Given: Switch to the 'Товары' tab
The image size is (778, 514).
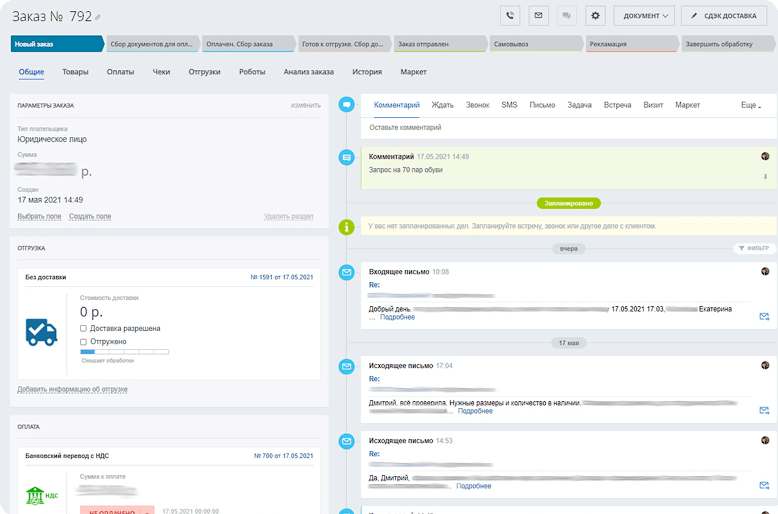Looking at the screenshot, I should (75, 72).
